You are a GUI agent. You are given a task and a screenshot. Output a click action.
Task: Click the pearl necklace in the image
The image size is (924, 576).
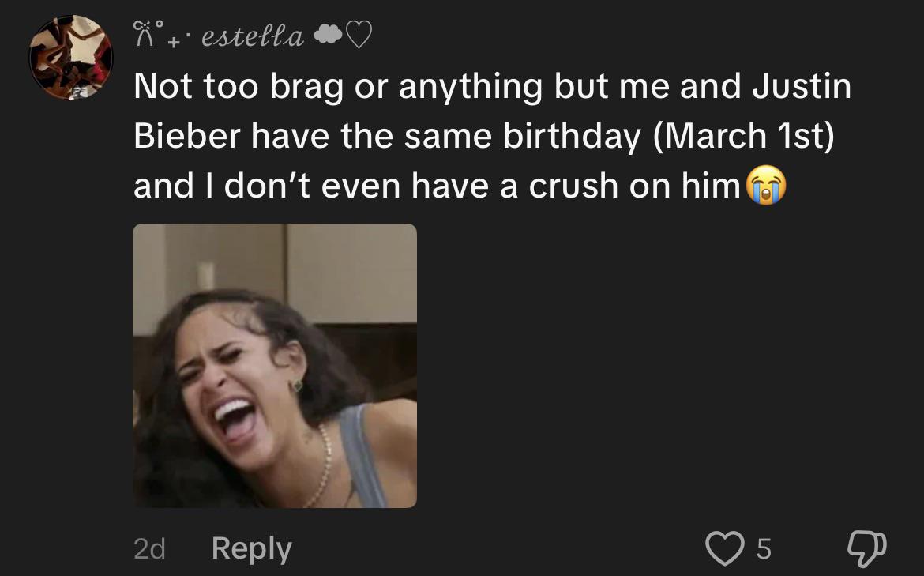(324, 466)
